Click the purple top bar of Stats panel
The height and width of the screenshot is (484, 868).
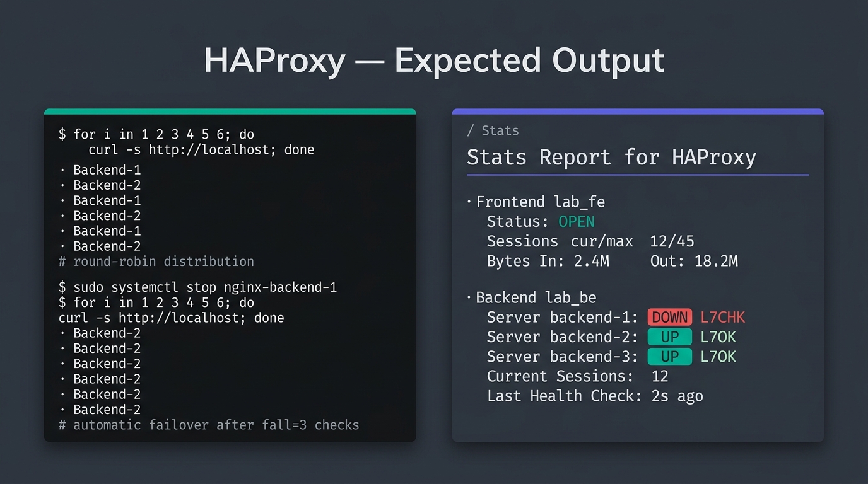pos(638,112)
